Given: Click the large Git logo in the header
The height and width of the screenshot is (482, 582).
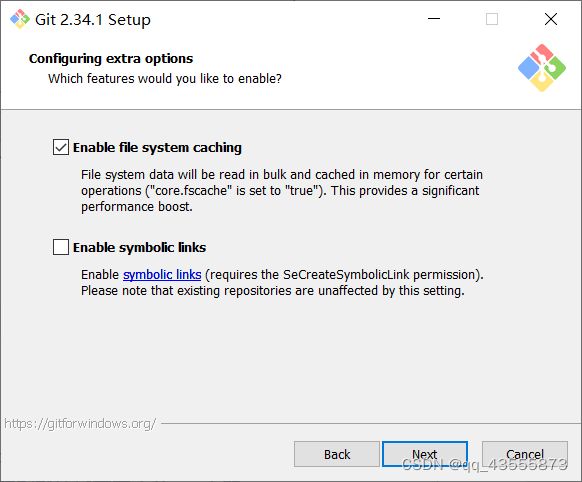Looking at the screenshot, I should (x=542, y=68).
